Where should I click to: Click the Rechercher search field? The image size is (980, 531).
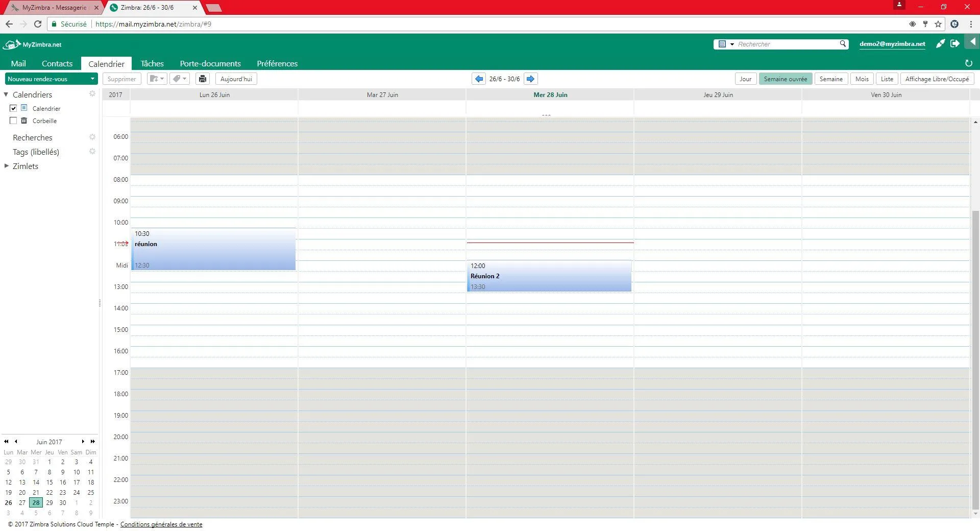click(x=786, y=44)
